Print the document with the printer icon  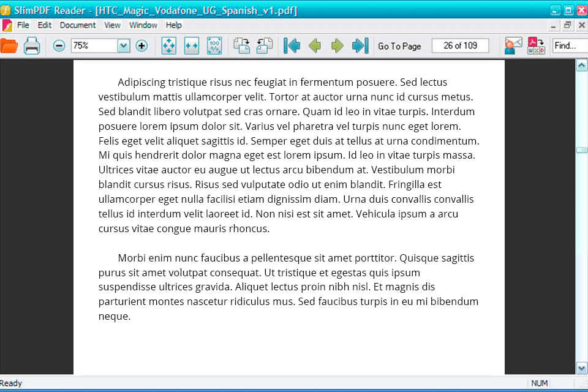(x=32, y=46)
